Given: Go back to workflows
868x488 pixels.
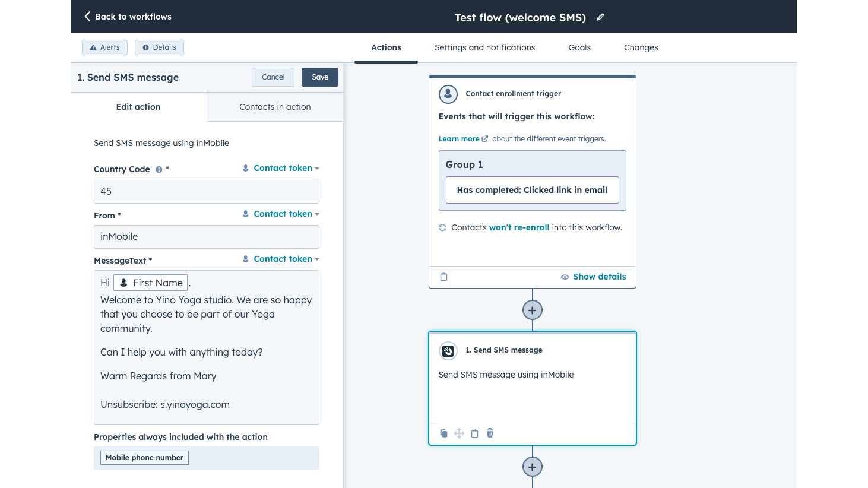Looking at the screenshot, I should [128, 17].
